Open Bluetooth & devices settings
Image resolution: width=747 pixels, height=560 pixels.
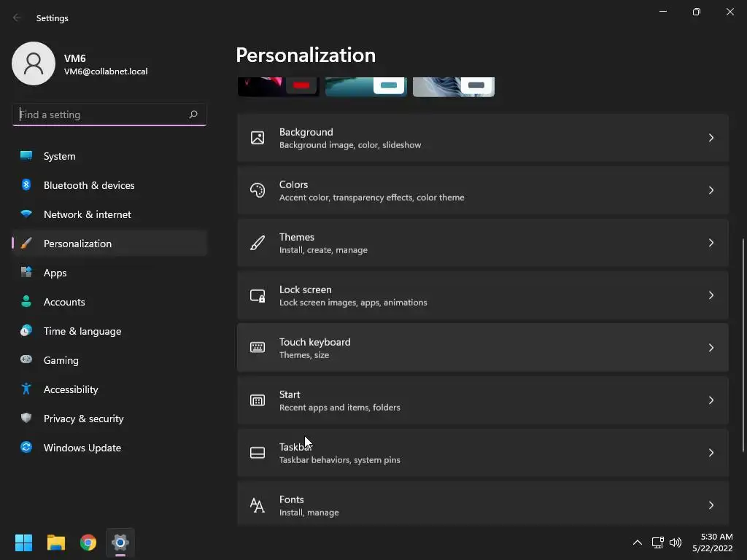click(x=88, y=185)
